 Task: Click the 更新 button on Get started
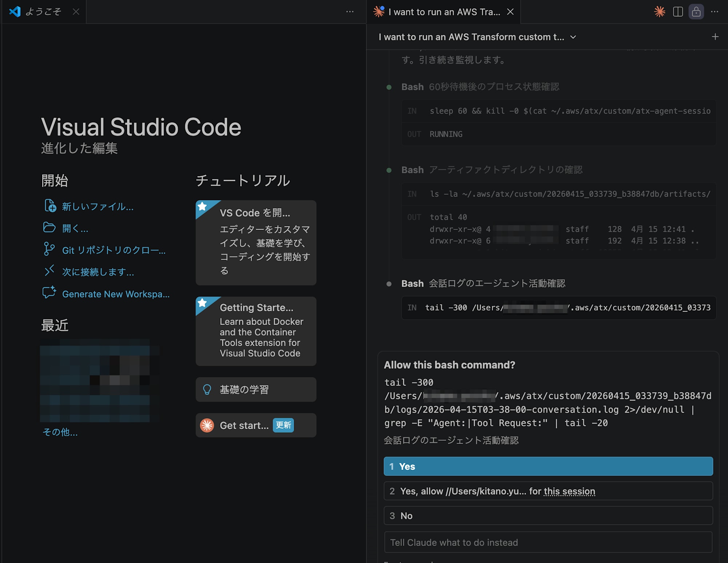[284, 425]
